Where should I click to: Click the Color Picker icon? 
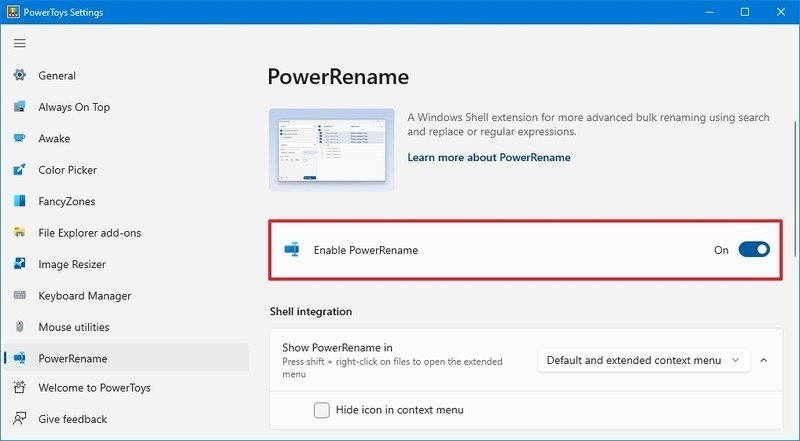[x=19, y=170]
